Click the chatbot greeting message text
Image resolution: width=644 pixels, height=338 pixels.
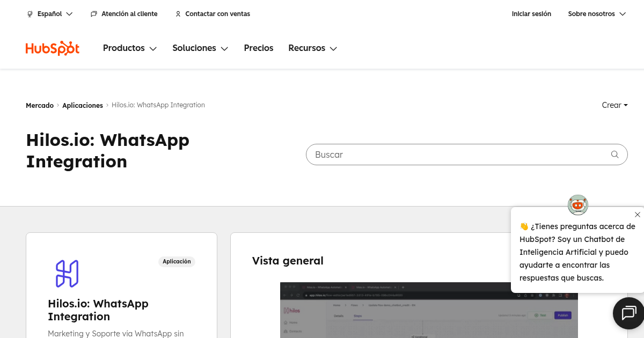coord(577,252)
